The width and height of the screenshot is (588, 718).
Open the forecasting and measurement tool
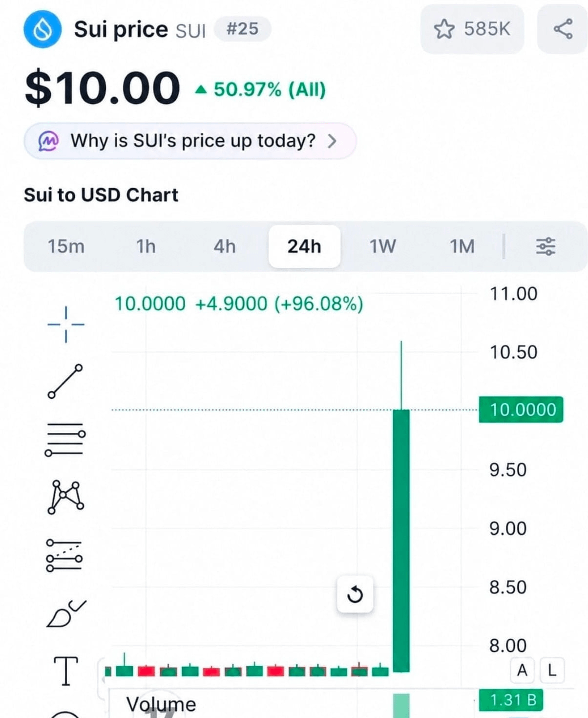point(64,556)
